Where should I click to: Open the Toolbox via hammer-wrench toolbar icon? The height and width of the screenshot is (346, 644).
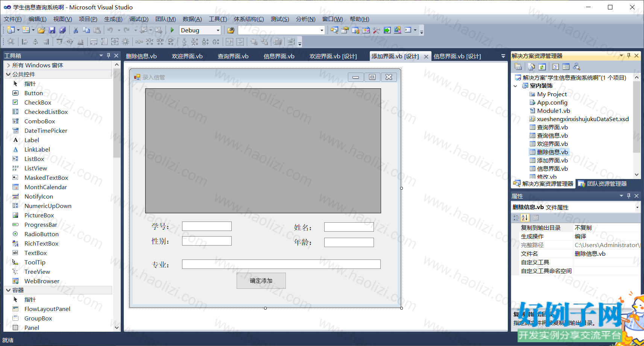pyautogui.click(x=377, y=30)
